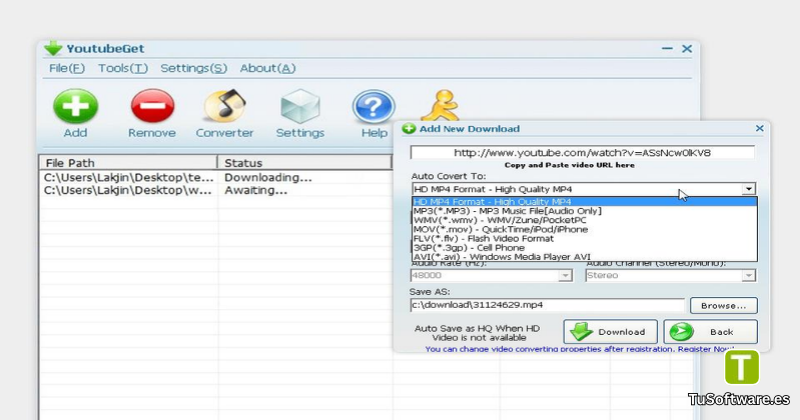Image resolution: width=800 pixels, height=420 pixels.
Task: Open the Converter tool icon
Action: [224, 106]
